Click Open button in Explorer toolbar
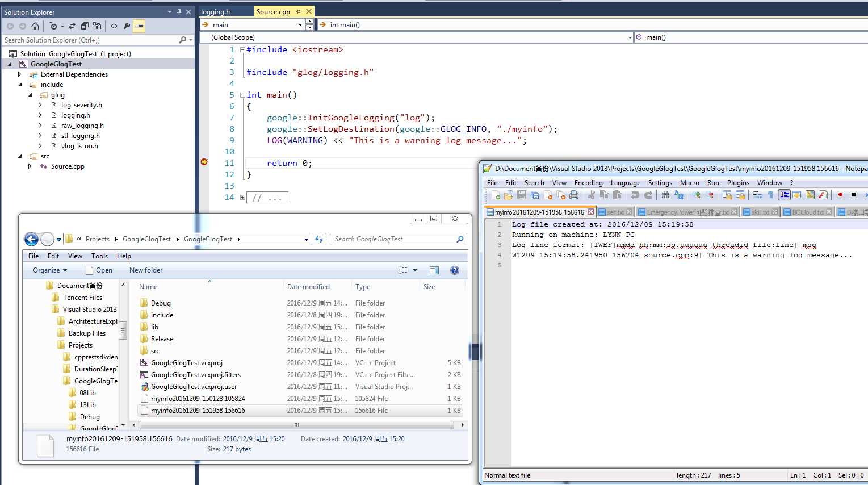This screenshot has width=868, height=485. point(99,270)
